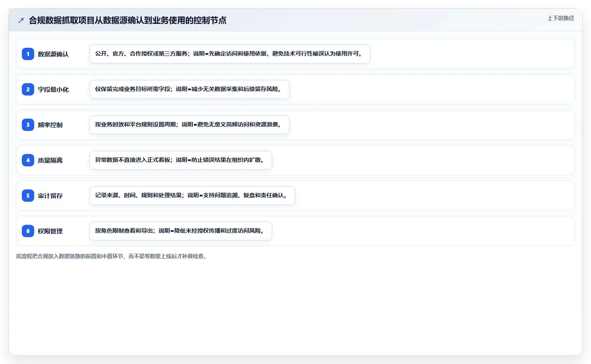Screen dimensions: 591x364
Task: Select the heading 合规数据抓取项目从数据源确认到业务使用的控制节点
Action: click(128, 20)
